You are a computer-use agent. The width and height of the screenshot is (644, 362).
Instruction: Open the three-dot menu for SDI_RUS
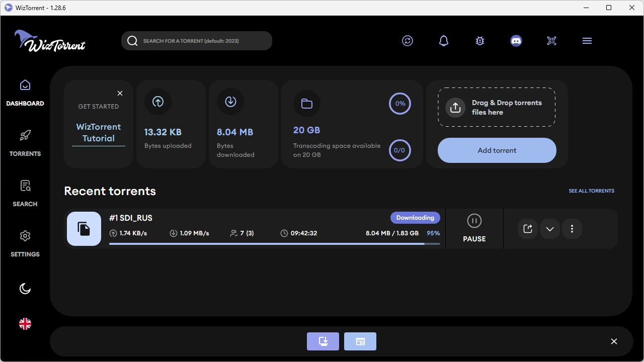coord(572,229)
